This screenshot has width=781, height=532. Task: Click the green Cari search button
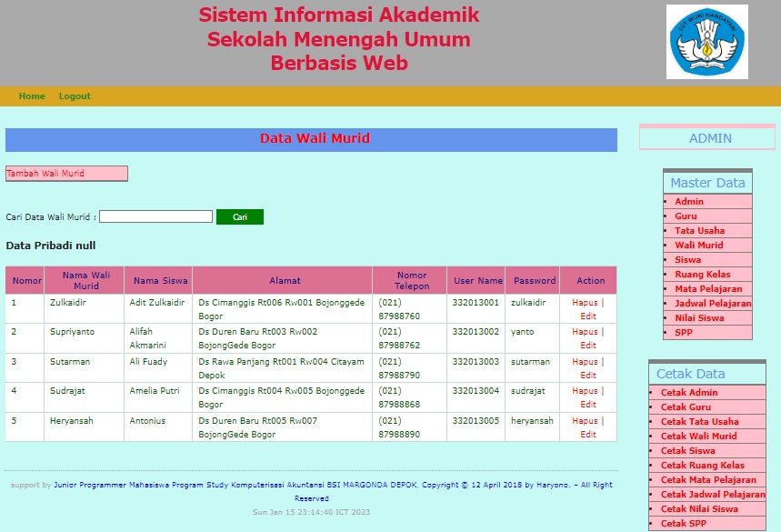tap(239, 216)
